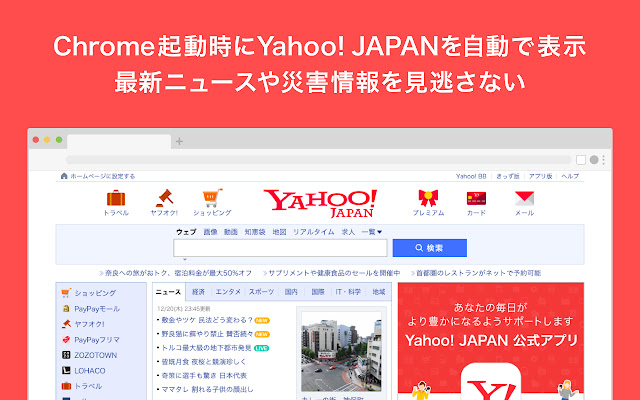Click the city street news photo thumbnail
This screenshot has height=400, width=640.
pyautogui.click(x=341, y=352)
